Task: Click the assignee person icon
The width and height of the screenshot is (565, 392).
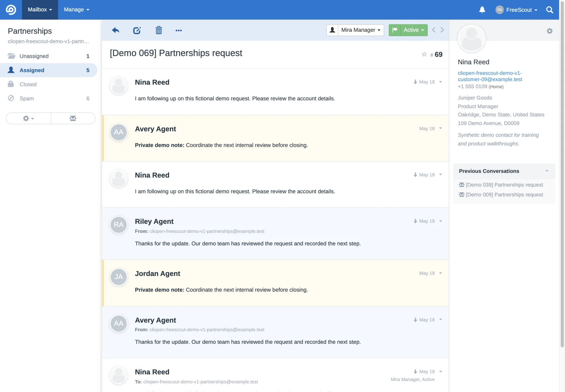Action: point(332,30)
